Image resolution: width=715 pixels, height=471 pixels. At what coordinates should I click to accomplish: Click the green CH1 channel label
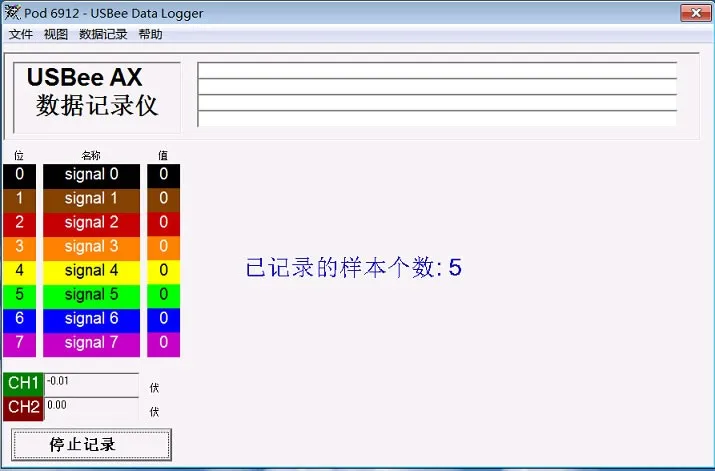point(23,384)
